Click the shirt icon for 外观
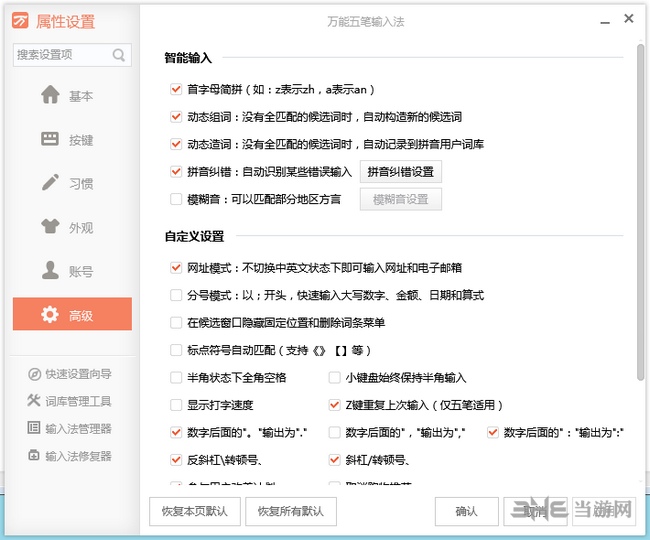Screen dimensions: 650x540 pyautogui.click(x=50, y=226)
